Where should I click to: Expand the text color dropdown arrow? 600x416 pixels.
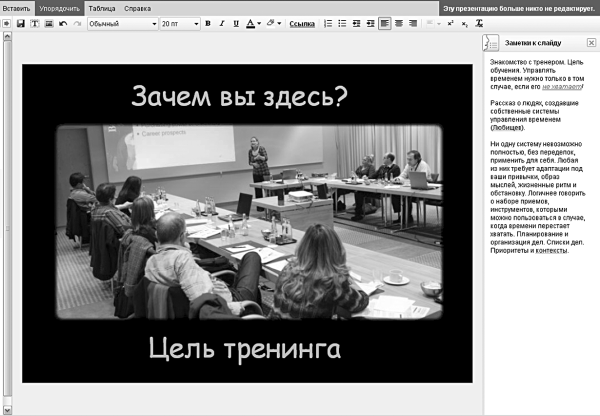(259, 23)
